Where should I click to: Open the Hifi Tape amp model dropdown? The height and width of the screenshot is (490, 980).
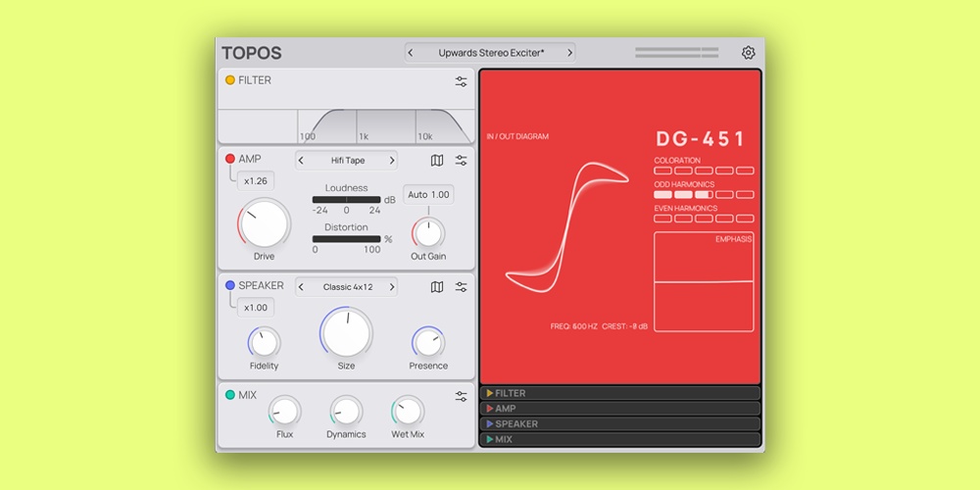347,161
